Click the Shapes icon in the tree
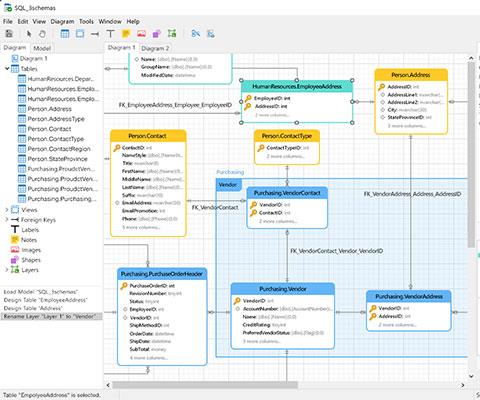This screenshot has width=480, height=400. 15,260
